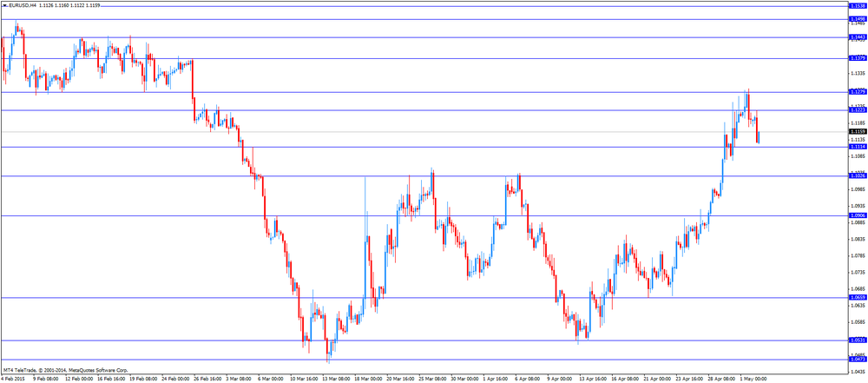This screenshot has height=383, width=868.
Task: Click the 12 Feb 00:00 time label
Action: pos(77,380)
